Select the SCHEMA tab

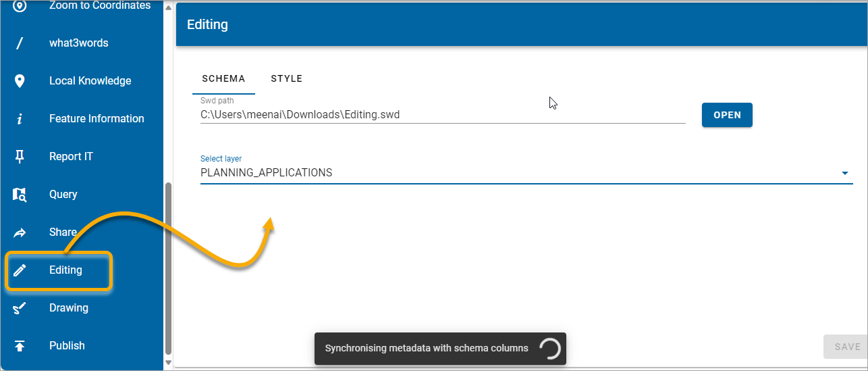(x=223, y=78)
